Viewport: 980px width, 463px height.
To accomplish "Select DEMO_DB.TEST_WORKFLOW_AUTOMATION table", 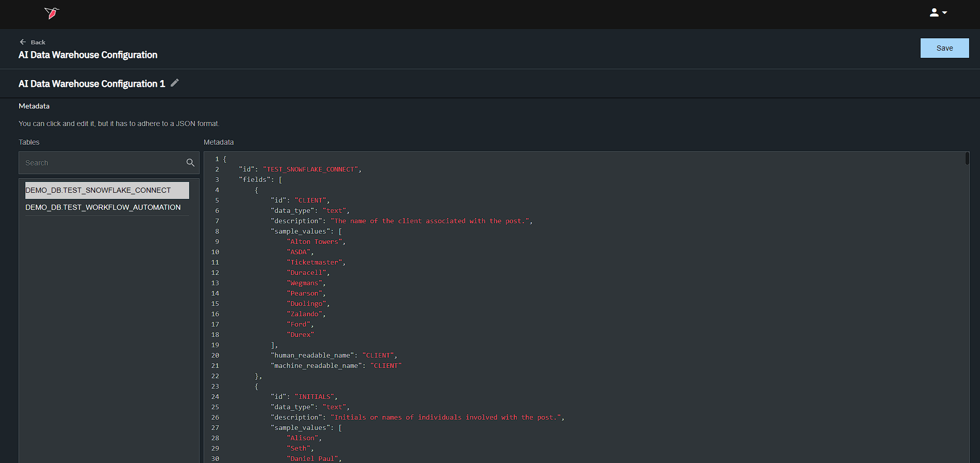I will click(107, 207).
